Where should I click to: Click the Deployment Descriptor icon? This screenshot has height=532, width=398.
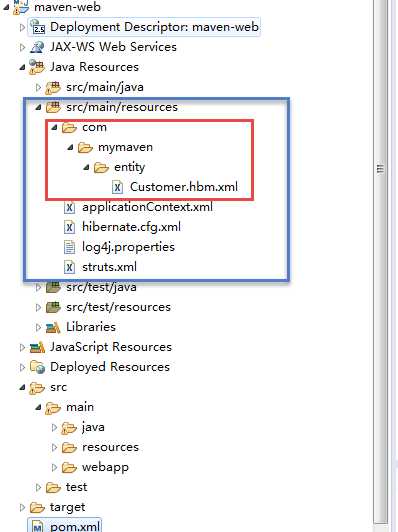37,27
